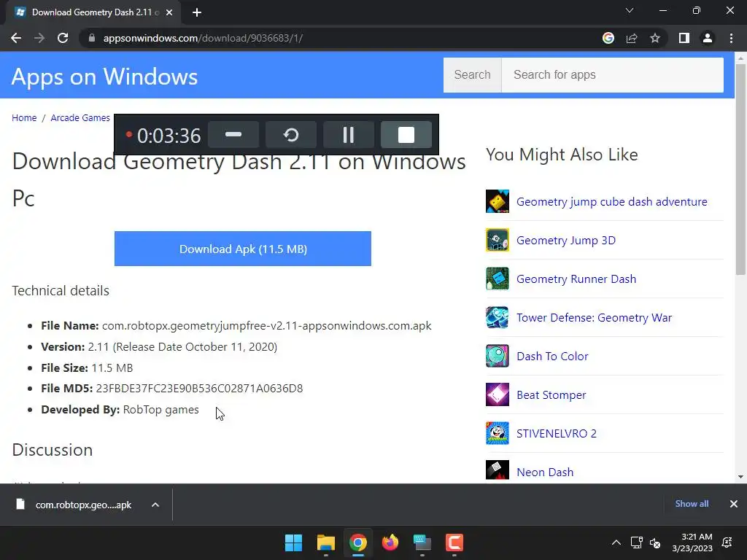747x560 pixels.
Task: Focus the Search for apps field
Action: click(x=613, y=75)
